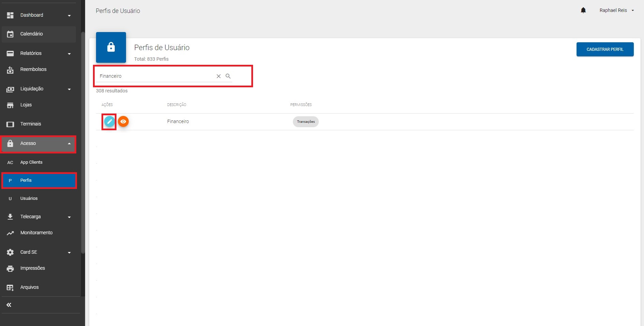Click the magnifying glass search icon
This screenshot has width=644, height=326.
[x=228, y=76]
